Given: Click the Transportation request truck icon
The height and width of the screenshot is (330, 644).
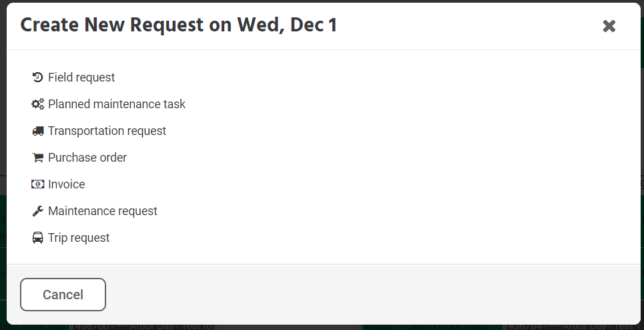Looking at the screenshot, I should 38,131.
